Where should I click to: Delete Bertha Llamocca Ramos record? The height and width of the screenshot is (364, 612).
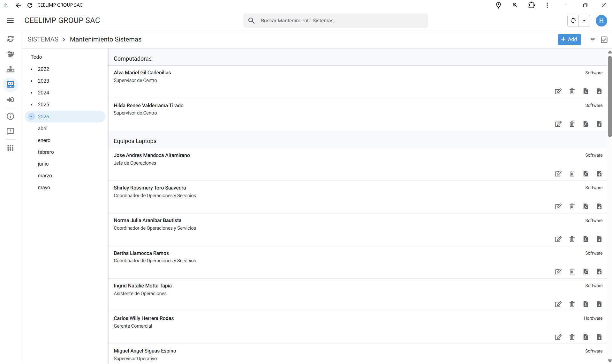pos(572,272)
